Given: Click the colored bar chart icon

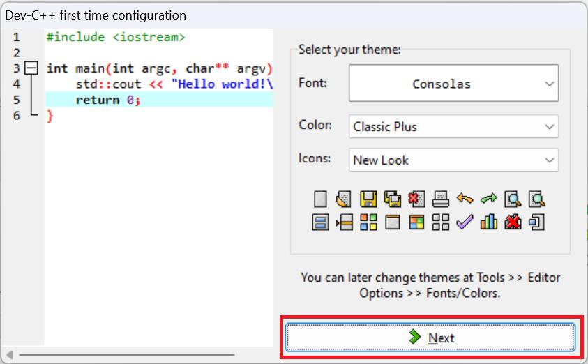Looking at the screenshot, I should (x=489, y=222).
